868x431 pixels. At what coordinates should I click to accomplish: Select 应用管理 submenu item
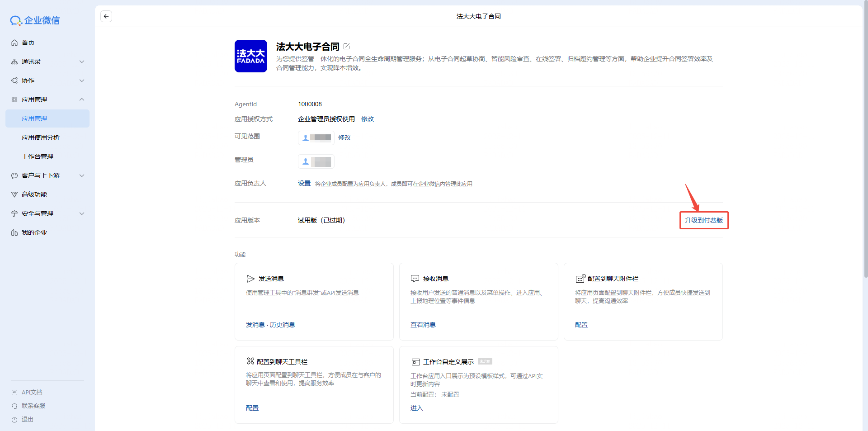47,118
